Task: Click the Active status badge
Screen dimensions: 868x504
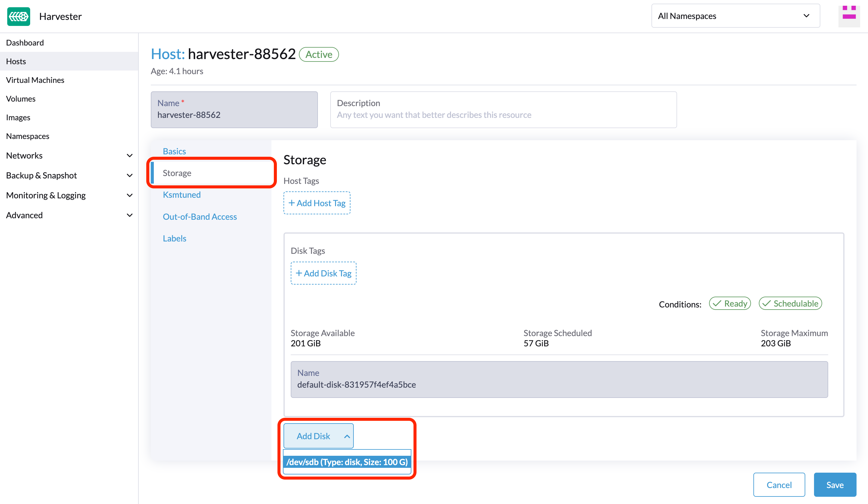Action: [x=318, y=54]
